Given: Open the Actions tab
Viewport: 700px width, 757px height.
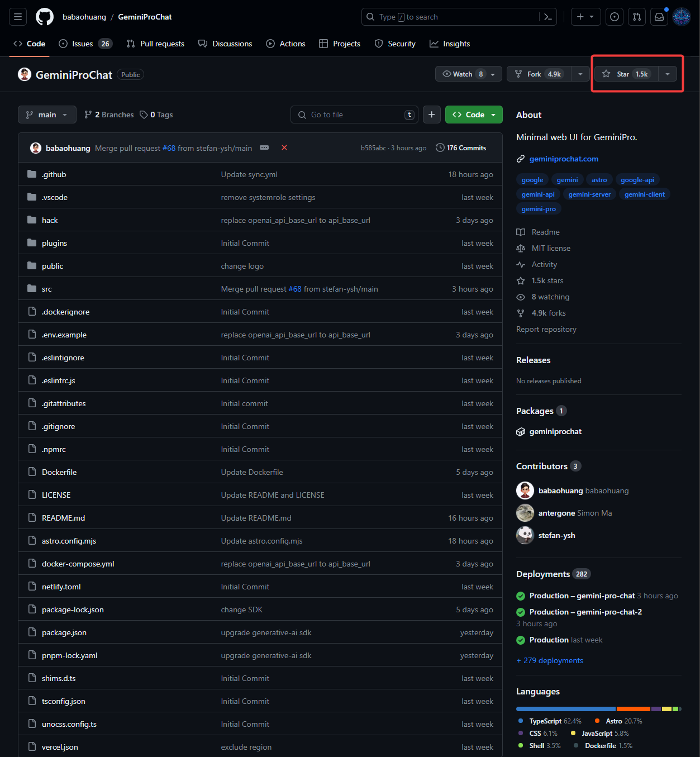Looking at the screenshot, I should pos(285,44).
